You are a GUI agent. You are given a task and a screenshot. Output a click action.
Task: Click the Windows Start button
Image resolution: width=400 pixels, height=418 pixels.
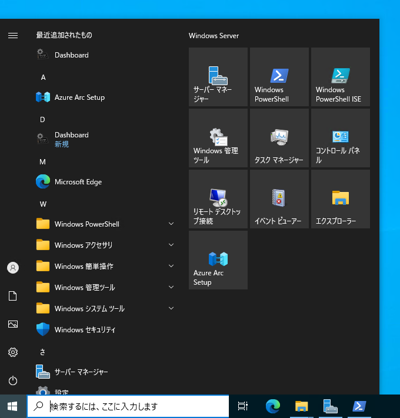[13, 406]
